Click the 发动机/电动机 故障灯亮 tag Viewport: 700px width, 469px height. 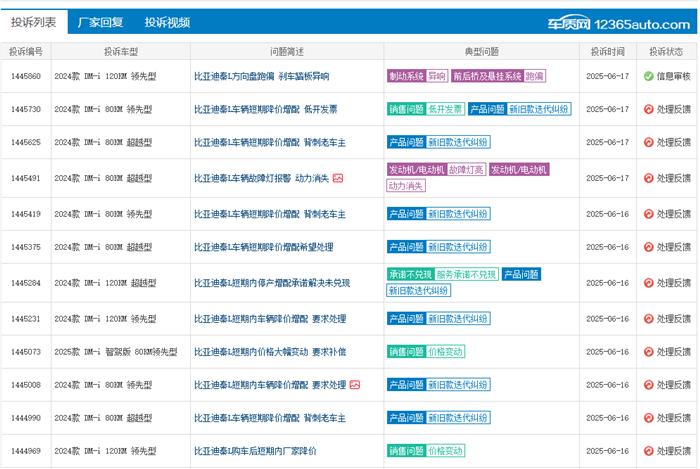(x=436, y=170)
